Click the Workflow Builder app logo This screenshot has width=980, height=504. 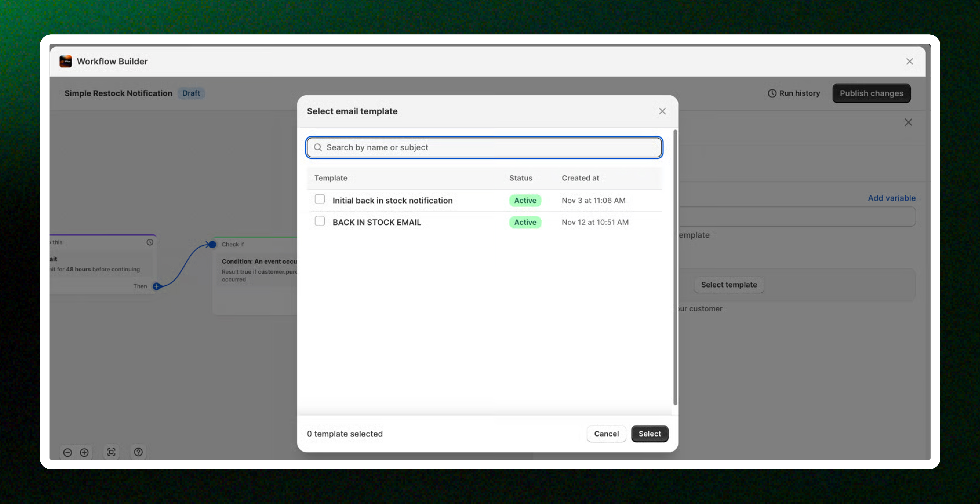pyautogui.click(x=66, y=61)
